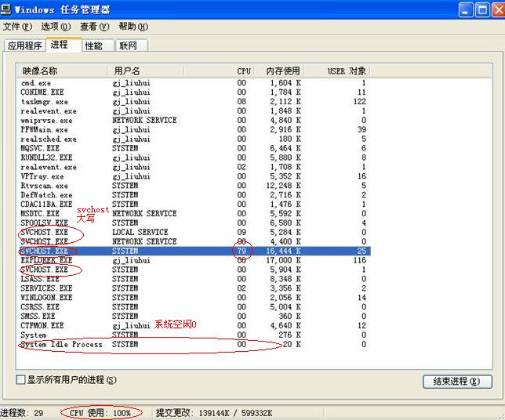Select the System process with 276 K
The image size is (505, 420).
(193, 335)
